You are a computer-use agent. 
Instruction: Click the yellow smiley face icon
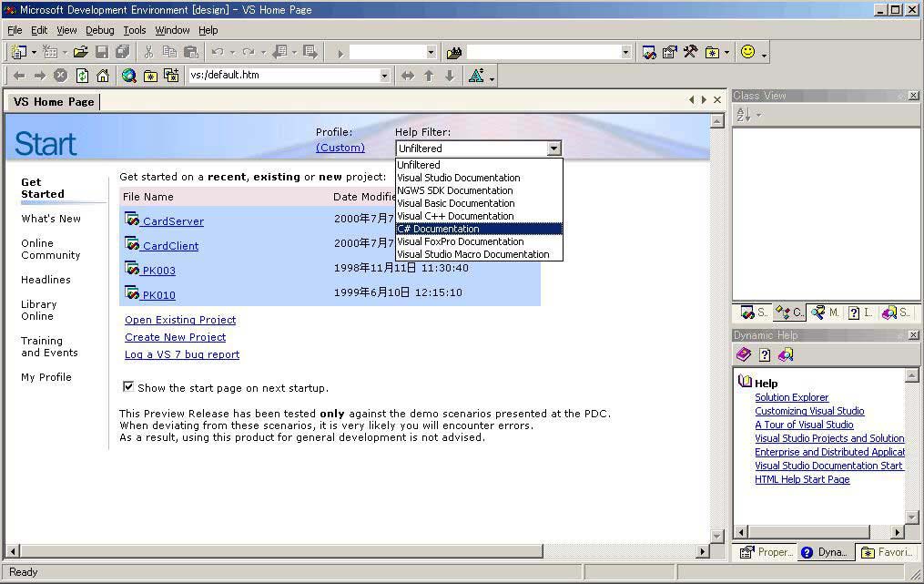click(747, 51)
